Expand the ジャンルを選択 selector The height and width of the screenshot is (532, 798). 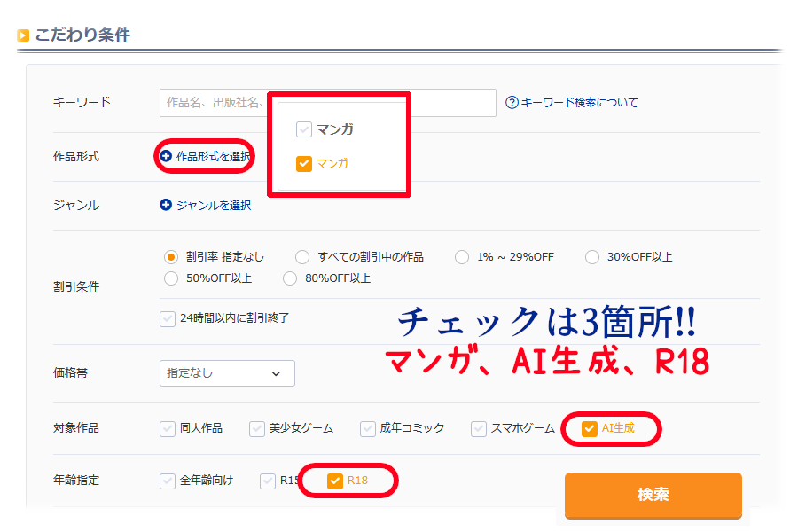pyautogui.click(x=213, y=205)
